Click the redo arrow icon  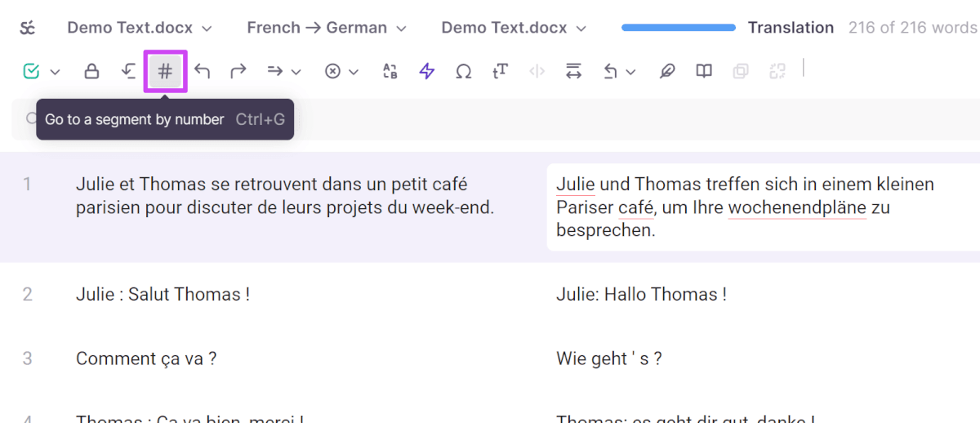coord(238,71)
